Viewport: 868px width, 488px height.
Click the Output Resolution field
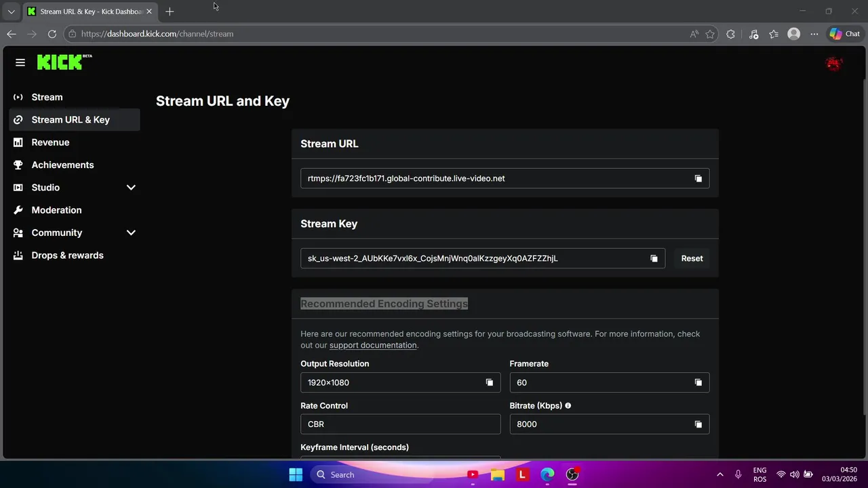[x=400, y=382]
